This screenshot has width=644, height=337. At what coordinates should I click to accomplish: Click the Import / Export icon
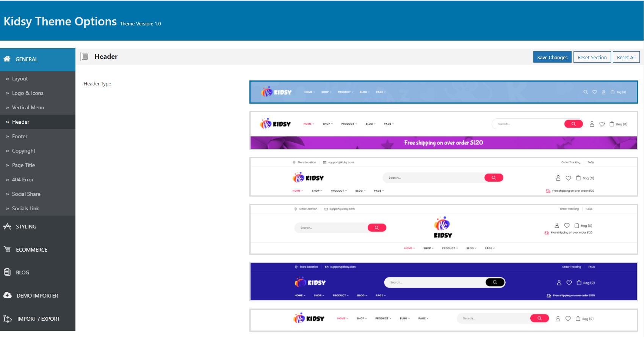click(8, 319)
